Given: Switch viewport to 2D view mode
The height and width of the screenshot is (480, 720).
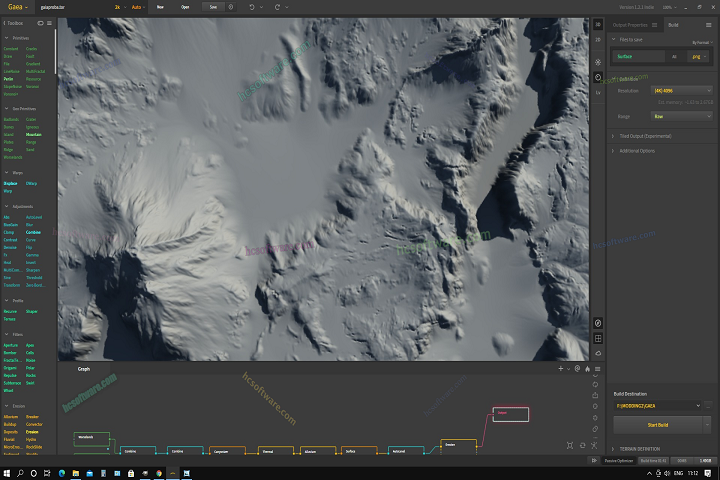Looking at the screenshot, I should pos(598,41).
